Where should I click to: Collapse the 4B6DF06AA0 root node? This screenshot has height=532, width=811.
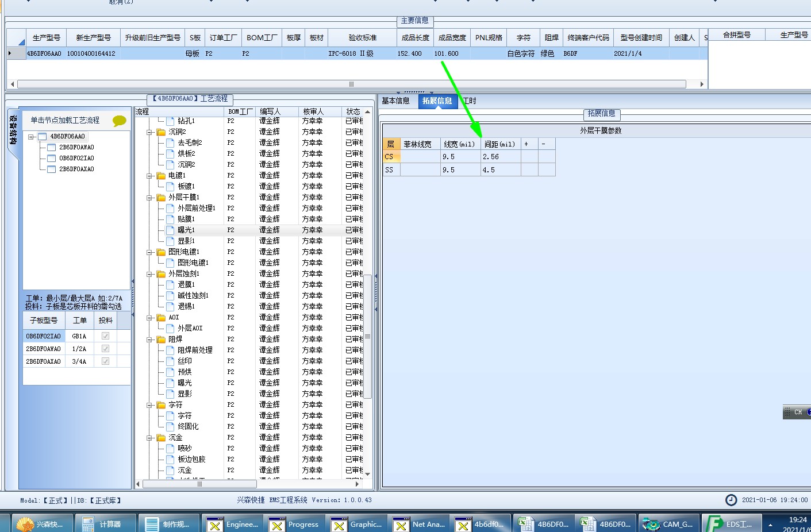coord(32,137)
